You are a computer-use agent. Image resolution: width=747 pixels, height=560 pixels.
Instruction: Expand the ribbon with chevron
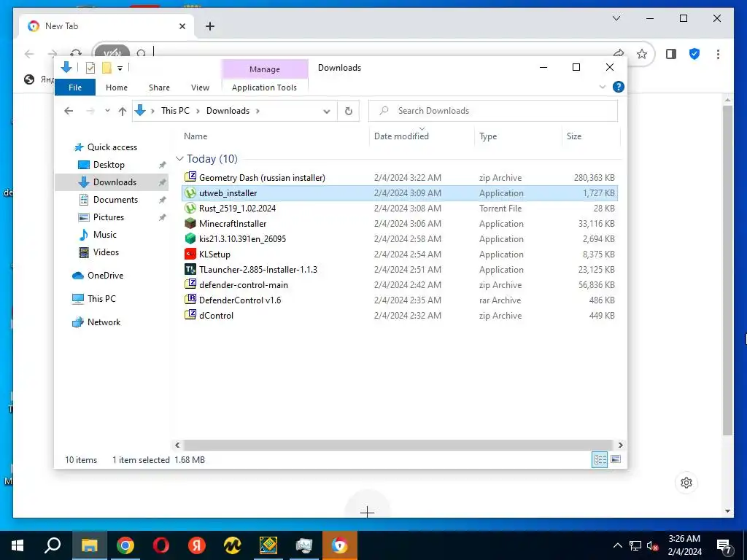pyautogui.click(x=602, y=87)
